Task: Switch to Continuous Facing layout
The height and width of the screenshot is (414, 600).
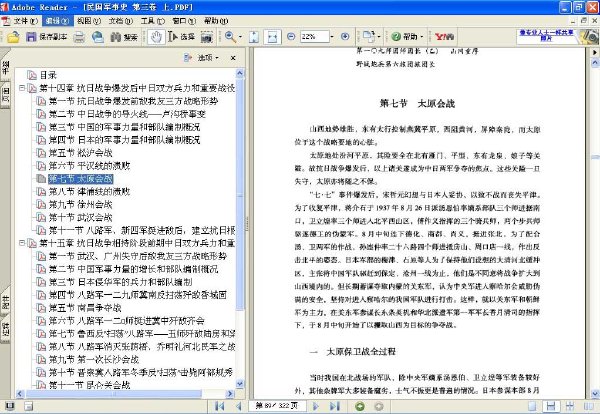Action: (x=570, y=406)
